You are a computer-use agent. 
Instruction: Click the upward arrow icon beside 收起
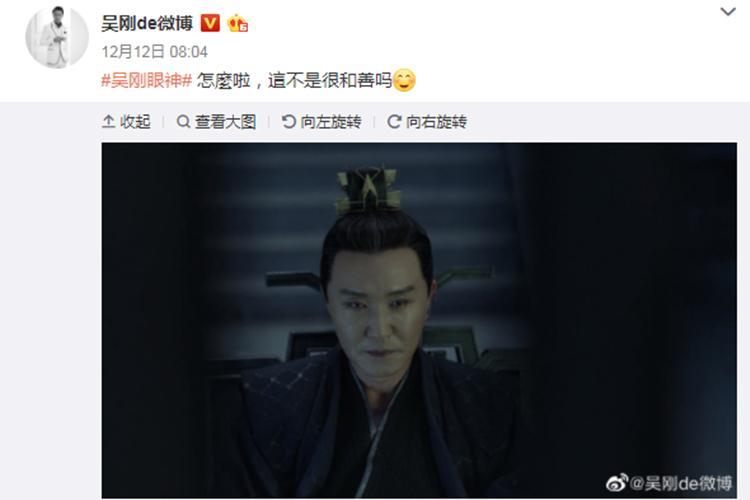(109, 122)
